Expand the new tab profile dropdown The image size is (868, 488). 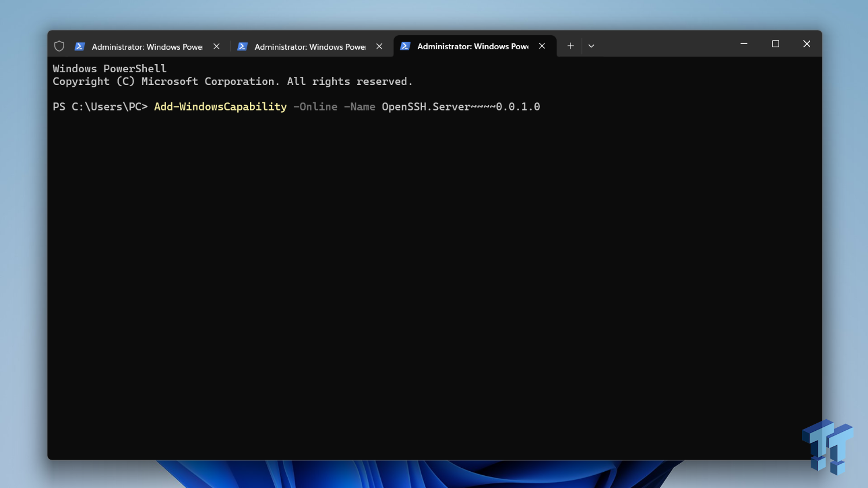[591, 46]
